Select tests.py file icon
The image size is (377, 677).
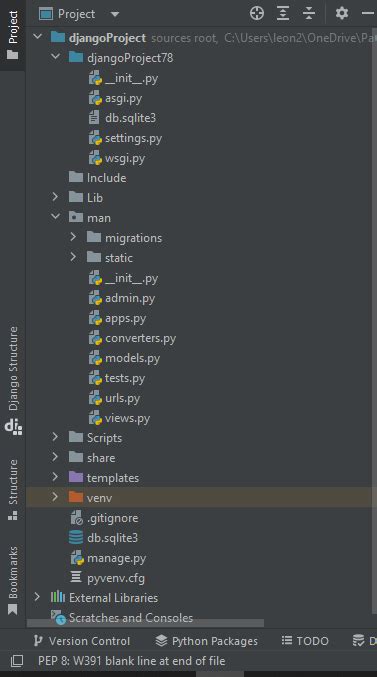[x=95, y=378]
